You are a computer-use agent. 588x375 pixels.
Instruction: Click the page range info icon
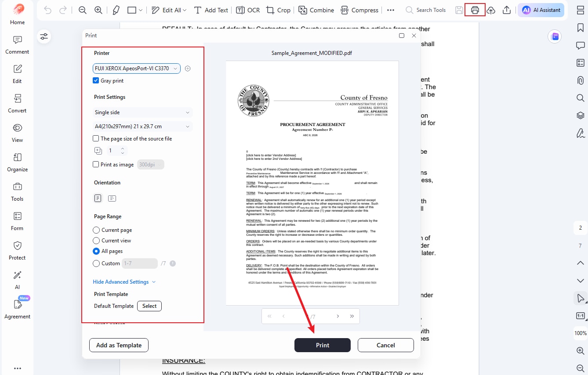(x=173, y=263)
